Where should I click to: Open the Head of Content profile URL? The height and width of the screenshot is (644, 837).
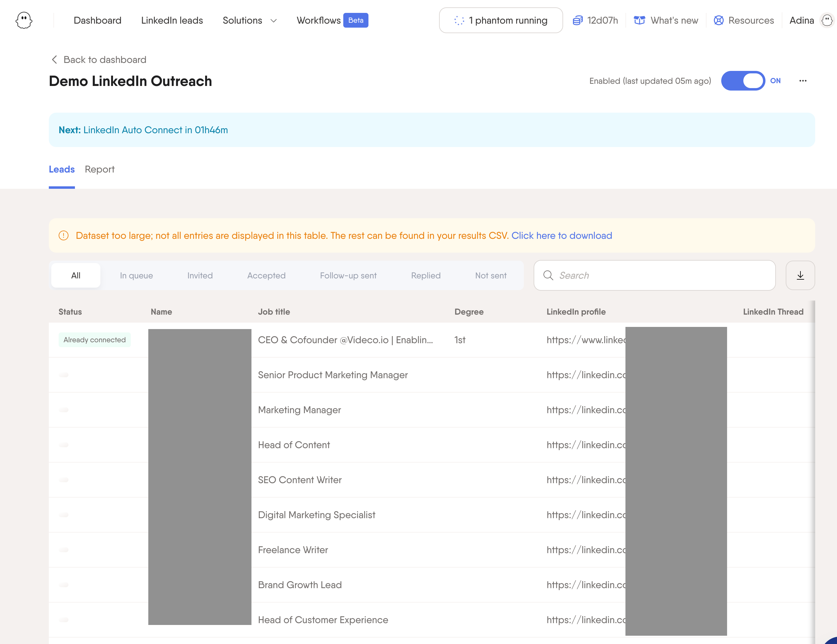click(x=586, y=445)
